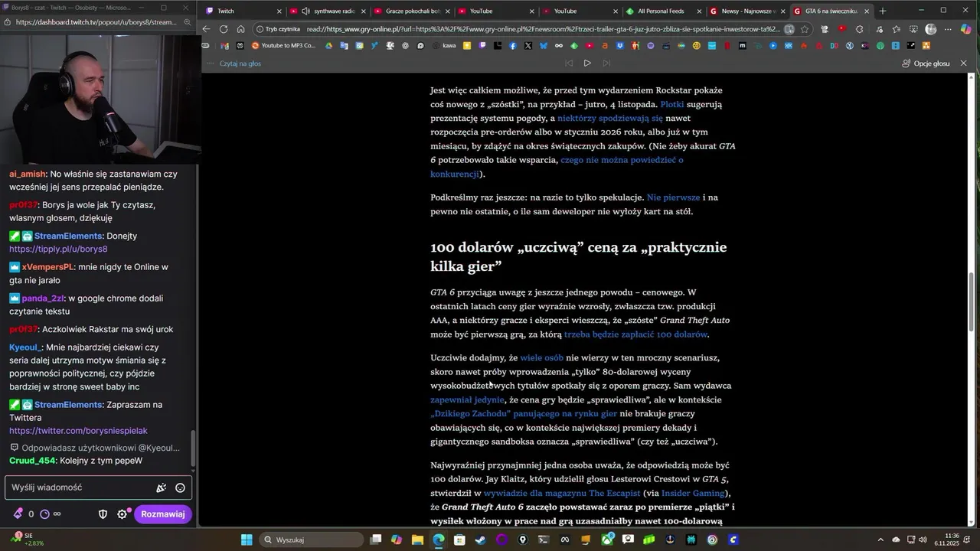Open File Explorer from taskbar
980x551 pixels.
(417, 540)
